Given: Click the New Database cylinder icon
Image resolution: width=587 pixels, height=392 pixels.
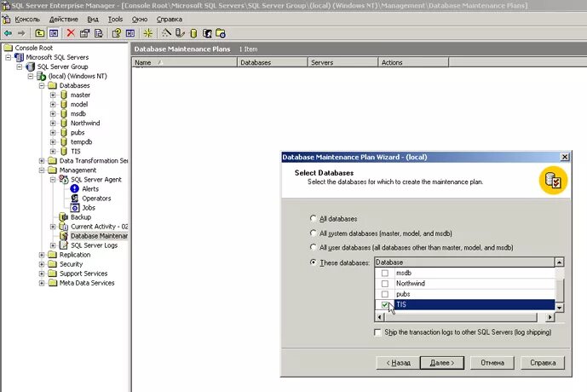Looking at the screenshot, I should (x=193, y=33).
